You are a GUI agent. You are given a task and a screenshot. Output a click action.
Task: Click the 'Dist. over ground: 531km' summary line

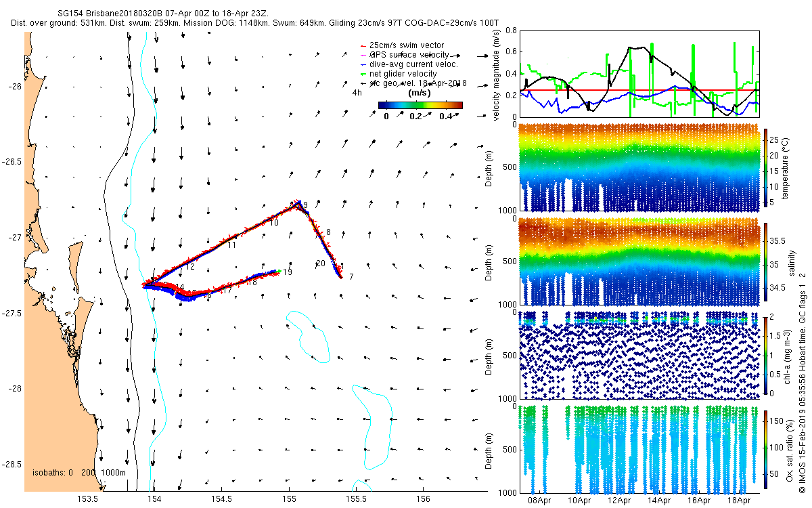pyautogui.click(x=255, y=23)
